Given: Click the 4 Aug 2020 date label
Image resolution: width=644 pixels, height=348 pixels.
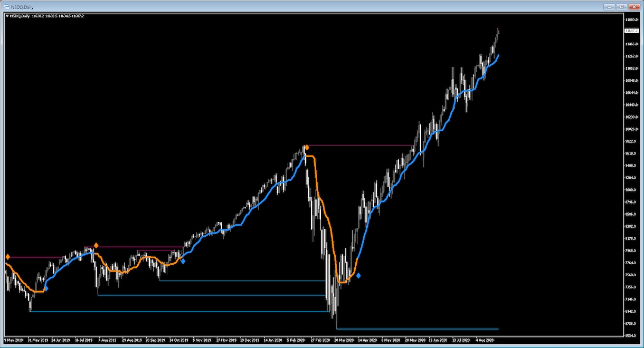Looking at the screenshot, I should pos(485,340).
